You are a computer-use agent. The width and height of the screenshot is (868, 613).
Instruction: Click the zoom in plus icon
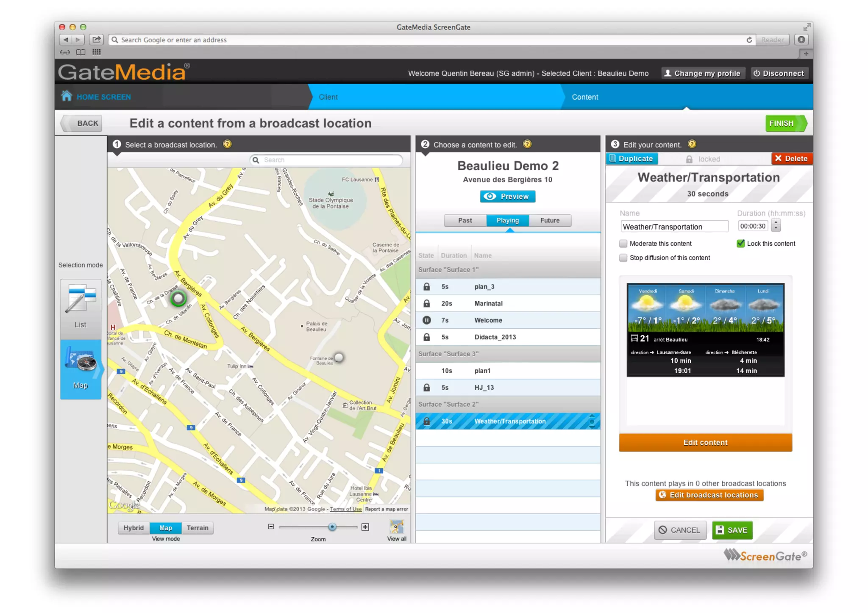click(x=365, y=527)
